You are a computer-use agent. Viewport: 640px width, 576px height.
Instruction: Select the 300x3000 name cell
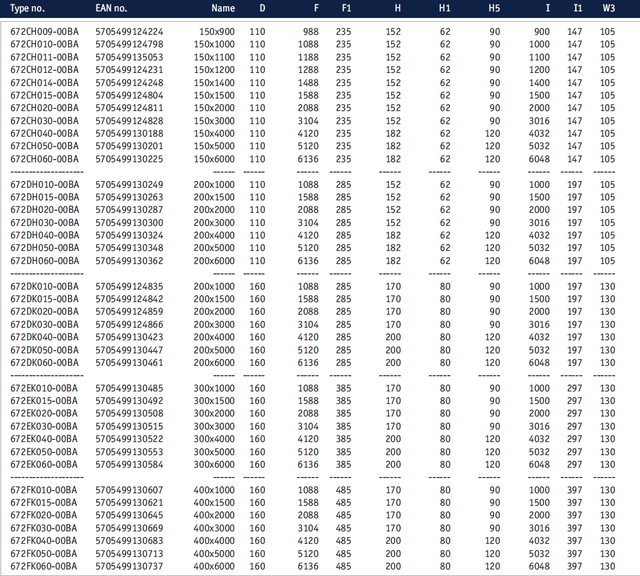(214, 426)
